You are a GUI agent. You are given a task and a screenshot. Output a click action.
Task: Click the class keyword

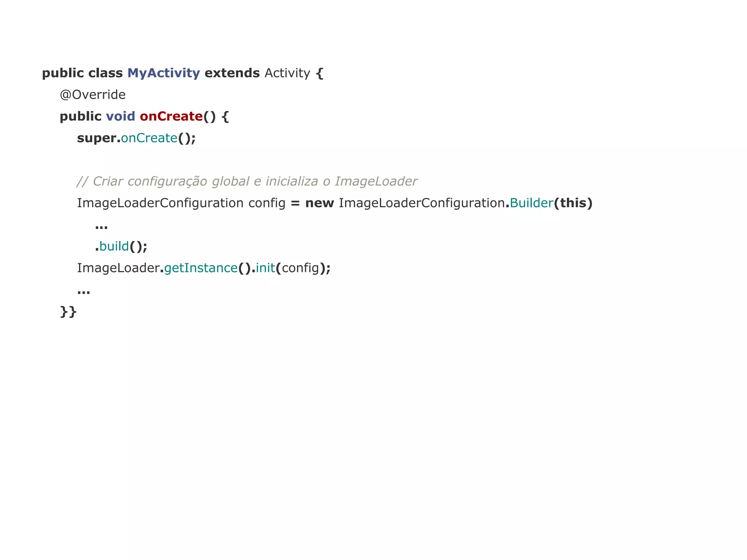[x=105, y=73]
